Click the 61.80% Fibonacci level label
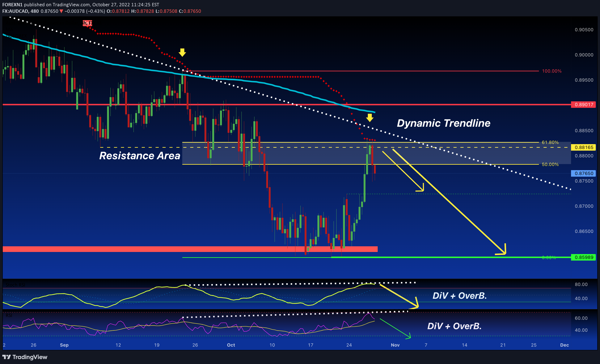The height and width of the screenshot is (364, 600). pyautogui.click(x=550, y=142)
